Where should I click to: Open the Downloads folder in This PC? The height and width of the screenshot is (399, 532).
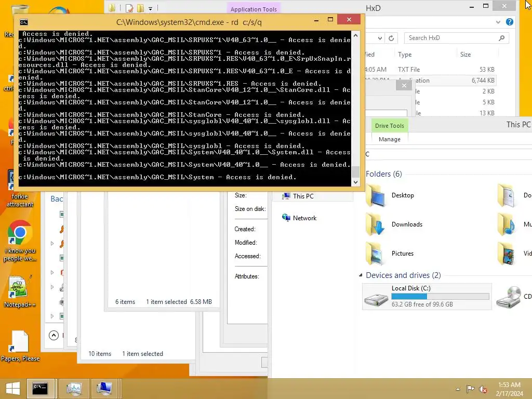[394, 224]
